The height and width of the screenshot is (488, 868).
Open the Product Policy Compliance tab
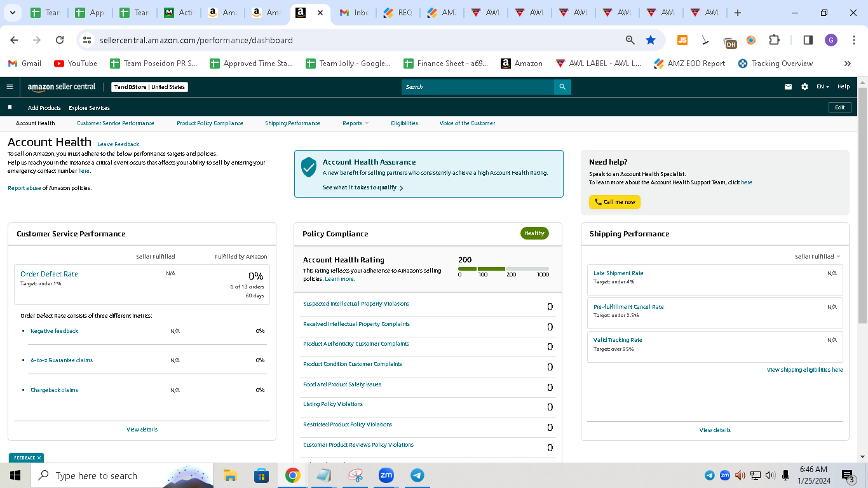click(210, 123)
